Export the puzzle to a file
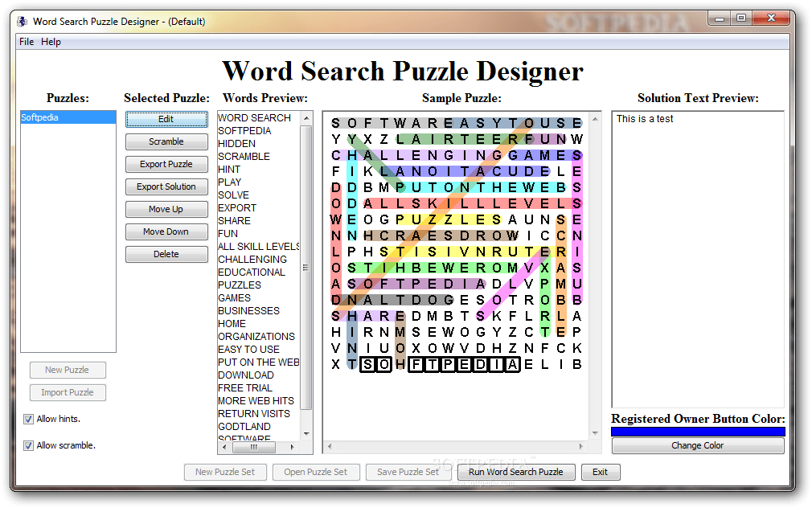Screen dimensions: 812x508 pos(166,164)
